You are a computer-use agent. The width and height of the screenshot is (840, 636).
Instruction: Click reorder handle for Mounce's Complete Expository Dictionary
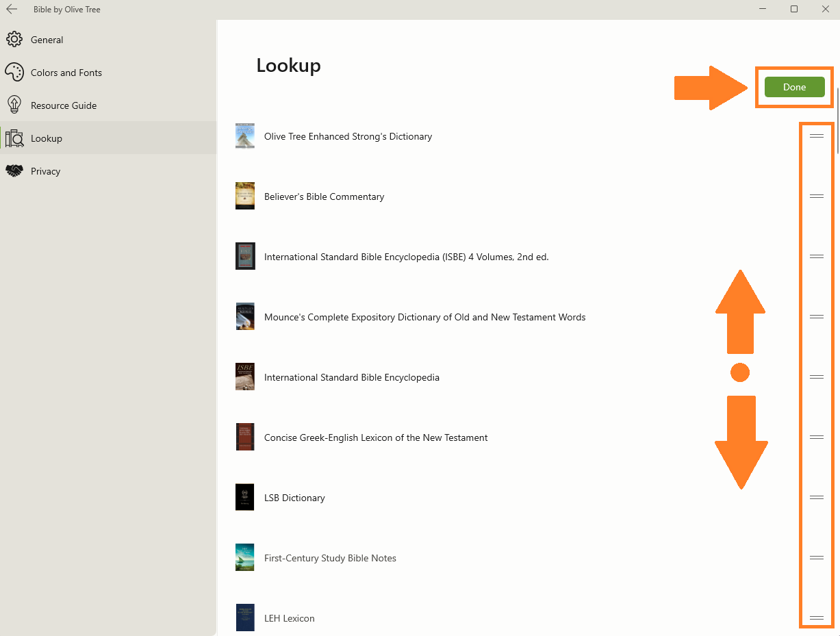(816, 317)
